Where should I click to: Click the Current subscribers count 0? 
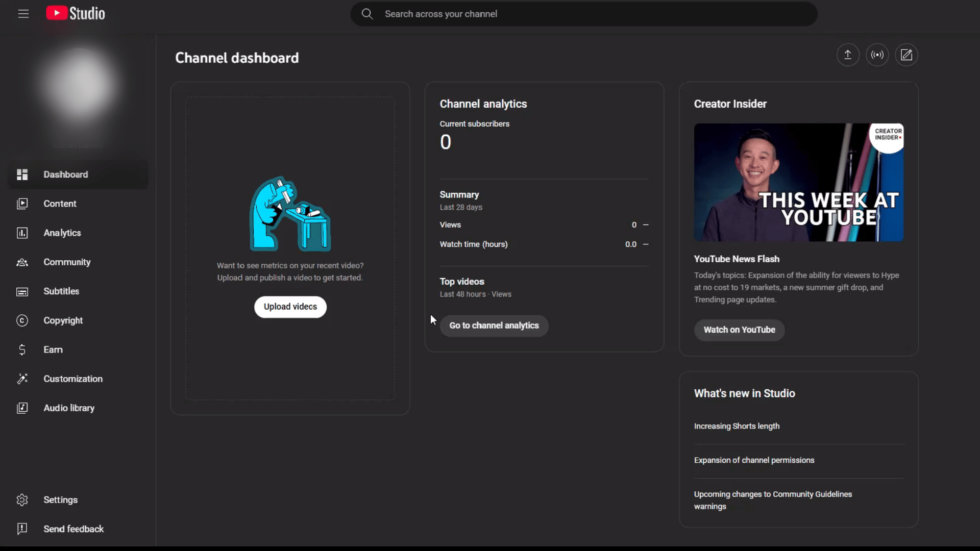point(446,142)
